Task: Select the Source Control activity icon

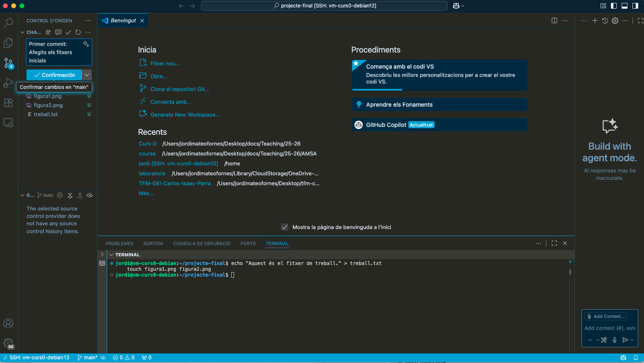Action: click(x=8, y=63)
